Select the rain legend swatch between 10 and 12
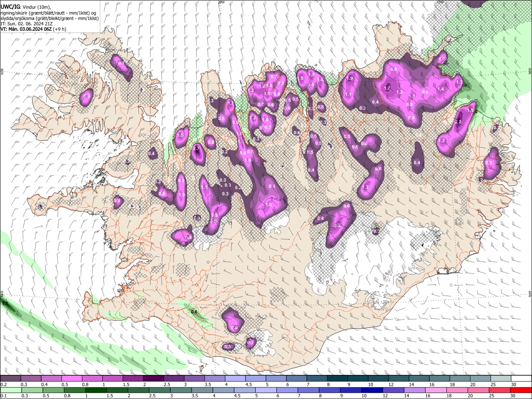 pos(372,390)
